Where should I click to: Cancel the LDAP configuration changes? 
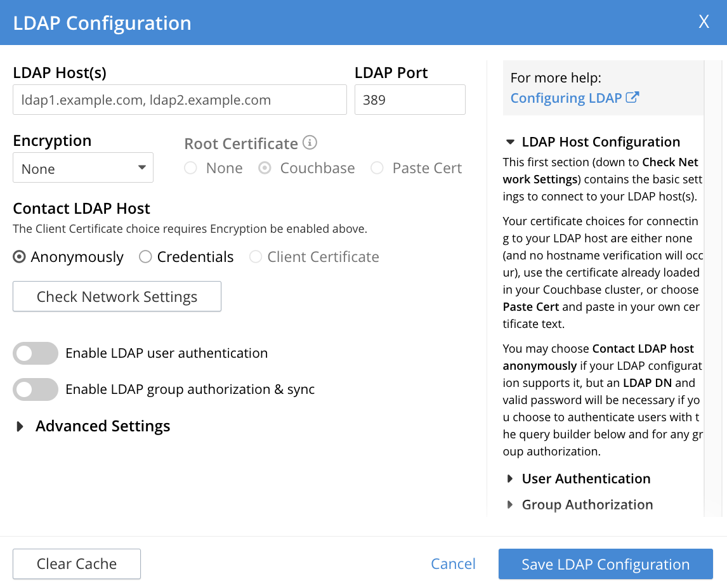453,563
